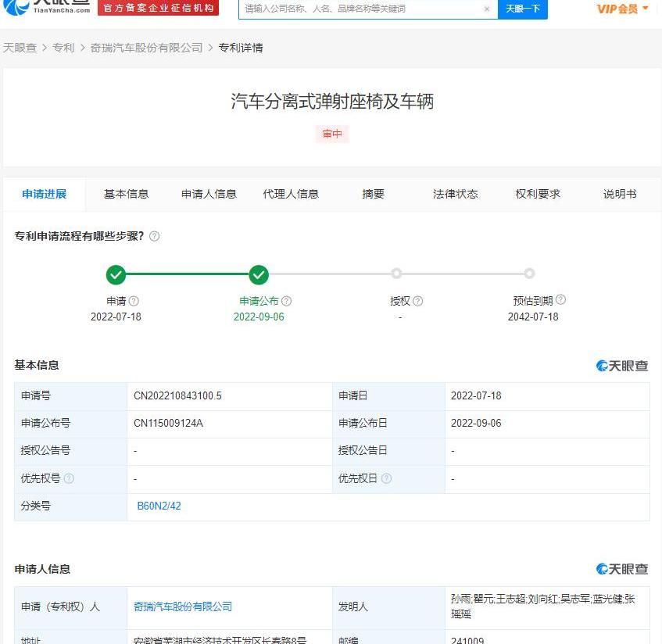Switch to the 说明书 tab
The image size is (662, 644).
[x=620, y=195]
